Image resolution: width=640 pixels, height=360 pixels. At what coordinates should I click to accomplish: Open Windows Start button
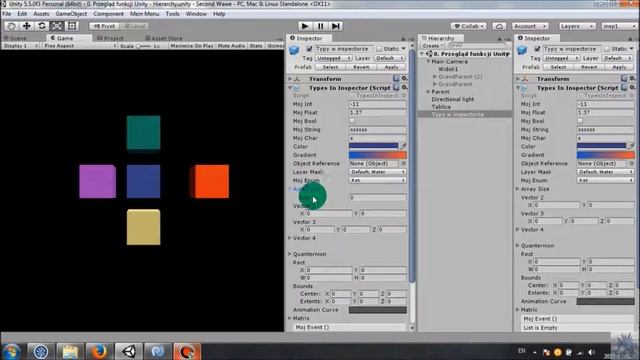[11, 351]
